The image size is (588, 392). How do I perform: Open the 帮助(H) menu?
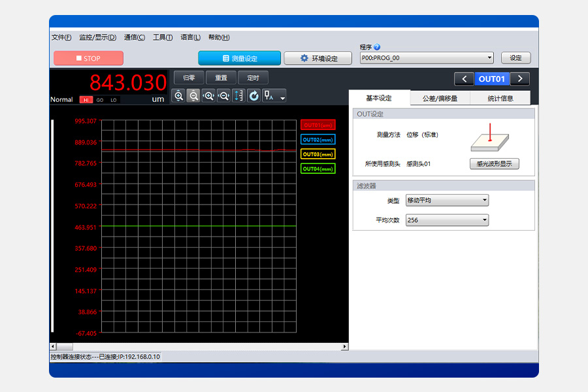[219, 37]
